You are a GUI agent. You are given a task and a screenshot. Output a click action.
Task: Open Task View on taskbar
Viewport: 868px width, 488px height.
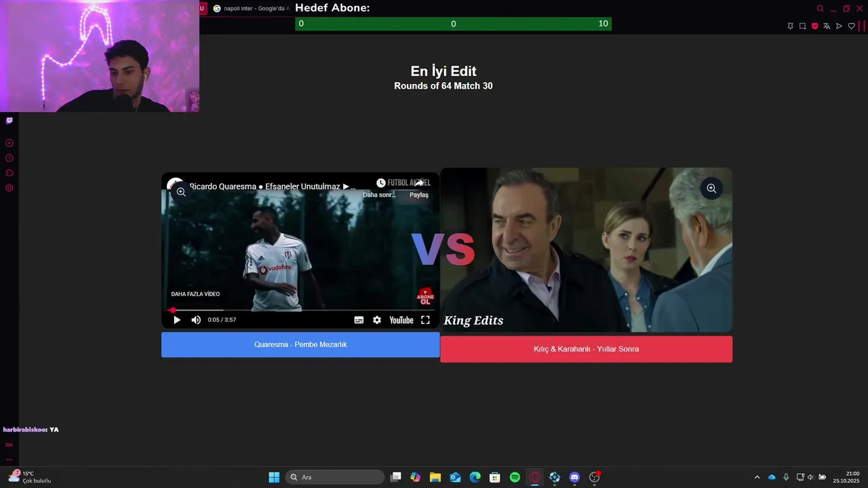(x=396, y=477)
